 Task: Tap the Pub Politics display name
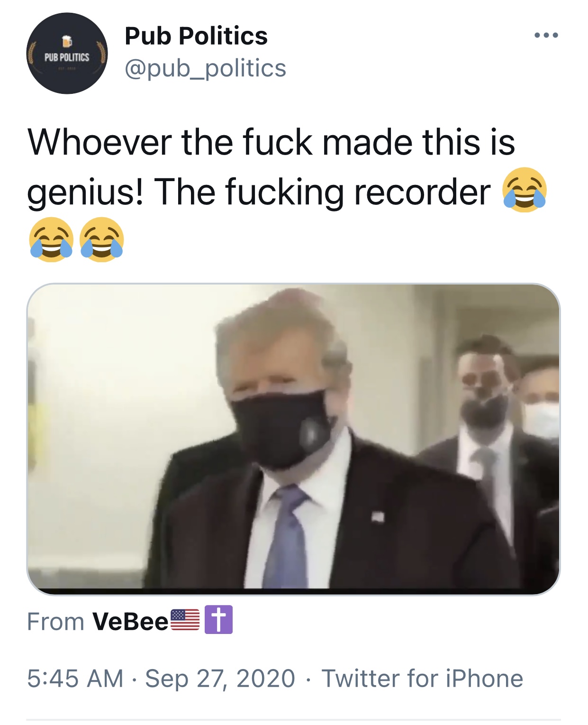tap(196, 36)
